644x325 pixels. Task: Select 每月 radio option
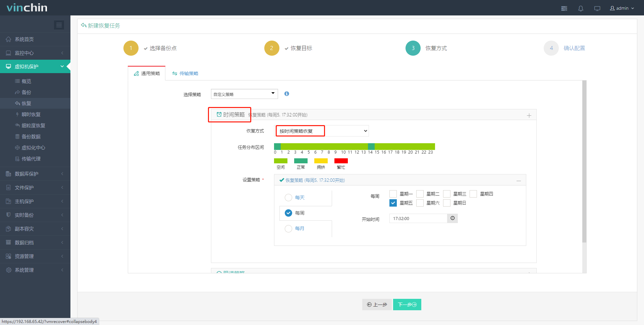click(288, 228)
